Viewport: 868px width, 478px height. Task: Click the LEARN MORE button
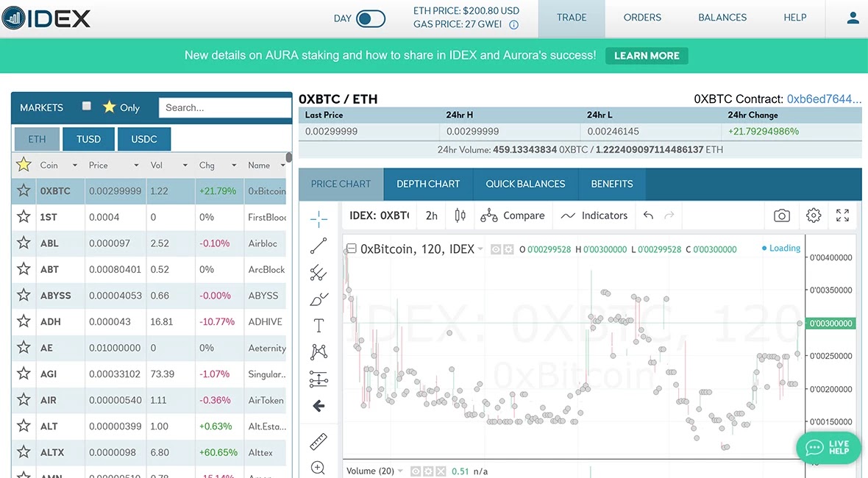coord(647,56)
